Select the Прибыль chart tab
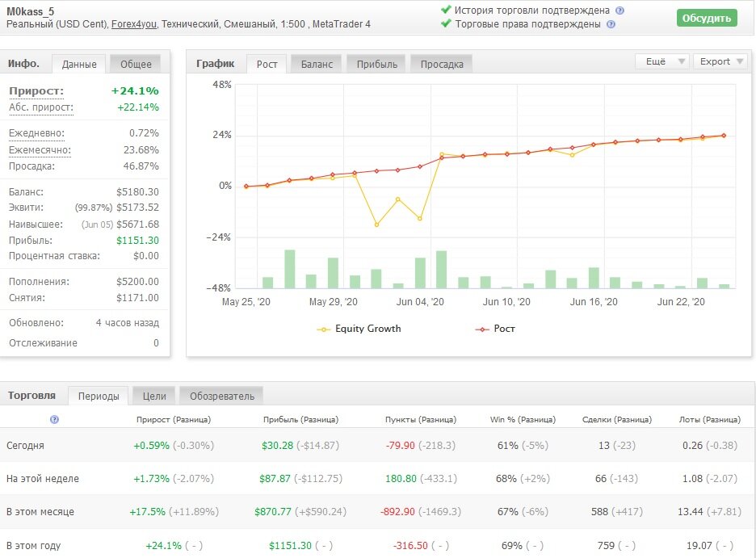Screen dimensions: 756x558 tap(377, 64)
